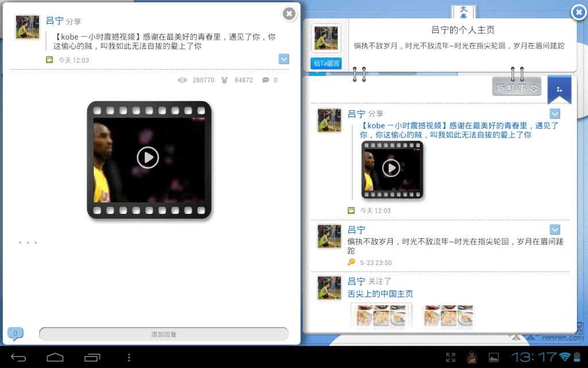The width and height of the screenshot is (588, 368).
Task: Play the small video in the feed
Action: tap(391, 168)
